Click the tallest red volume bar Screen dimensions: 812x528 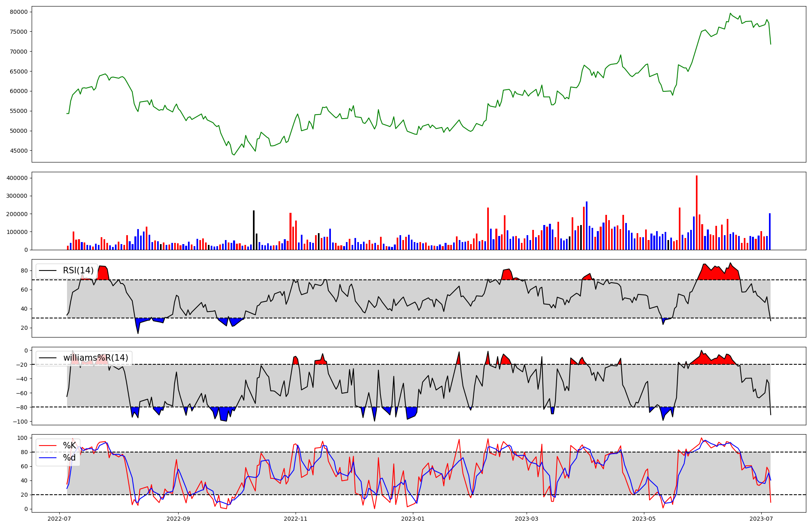point(697,212)
